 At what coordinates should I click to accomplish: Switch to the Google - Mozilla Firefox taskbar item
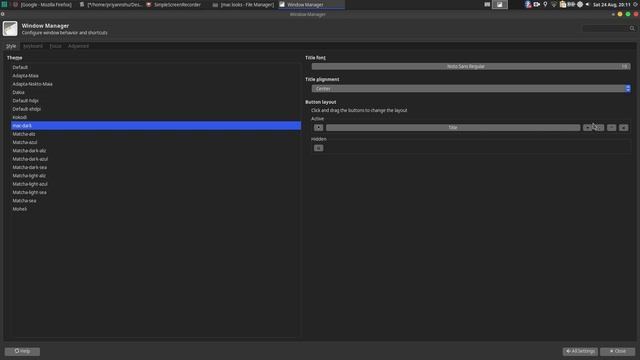click(x=42, y=4)
